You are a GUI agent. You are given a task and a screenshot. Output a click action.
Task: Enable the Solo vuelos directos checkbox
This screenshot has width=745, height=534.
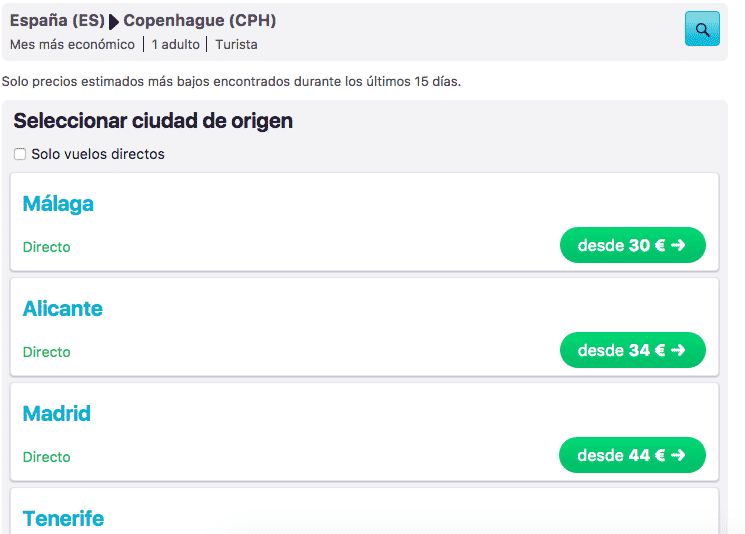20,154
